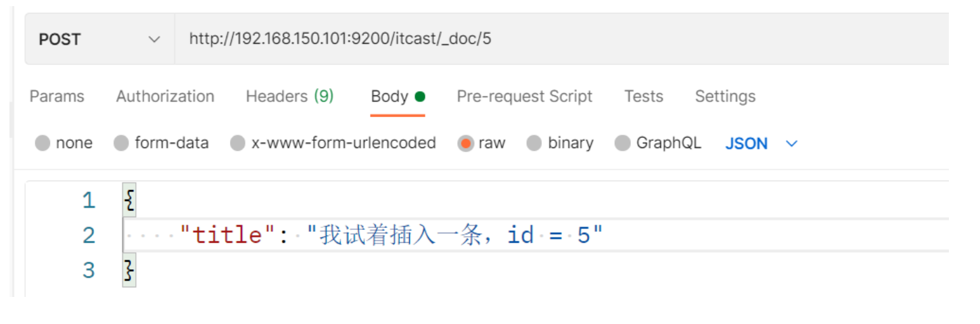Go to the Tests tab
The image size is (980, 324).
click(x=643, y=97)
